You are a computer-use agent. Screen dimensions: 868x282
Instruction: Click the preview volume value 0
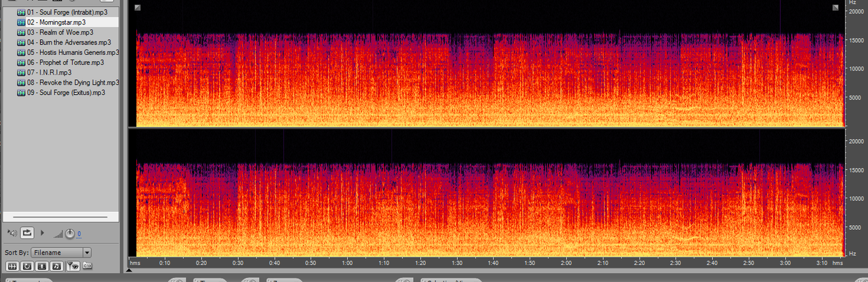coord(79,234)
